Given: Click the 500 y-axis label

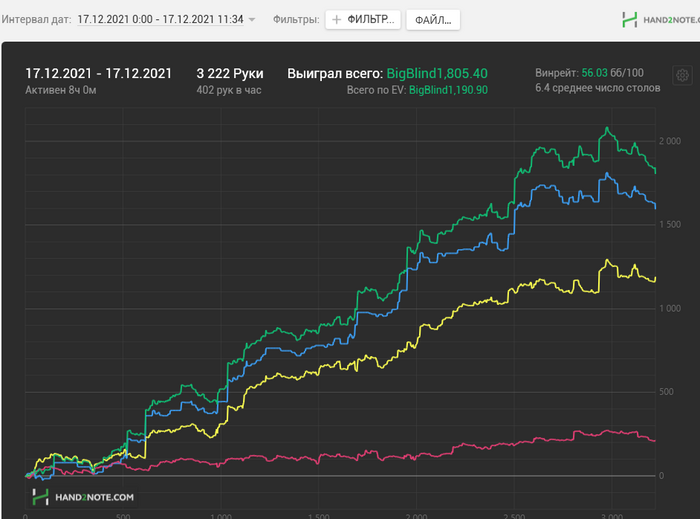Looking at the screenshot, I should 666,392.
